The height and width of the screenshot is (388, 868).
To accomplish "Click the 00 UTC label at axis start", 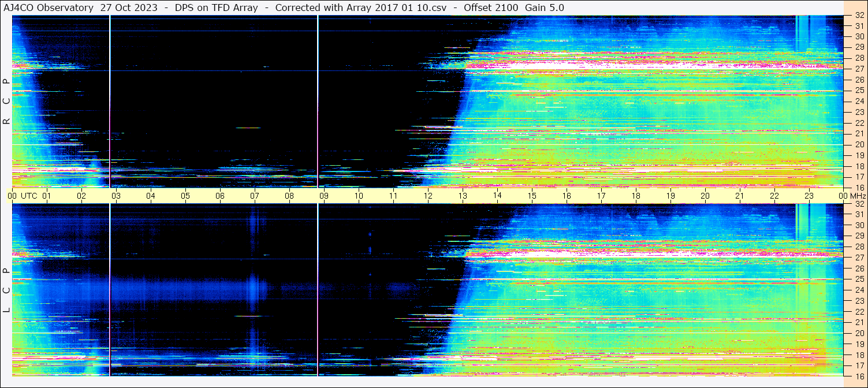I will click(12, 196).
